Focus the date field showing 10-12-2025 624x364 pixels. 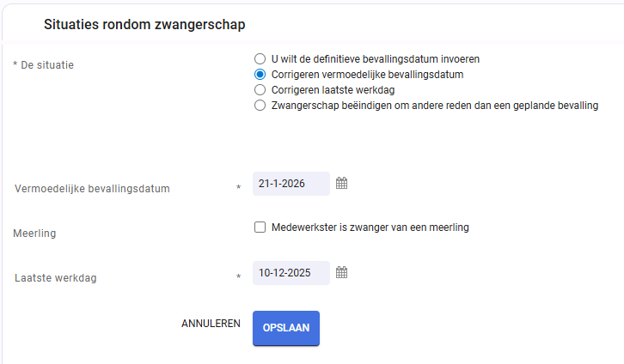tap(291, 273)
